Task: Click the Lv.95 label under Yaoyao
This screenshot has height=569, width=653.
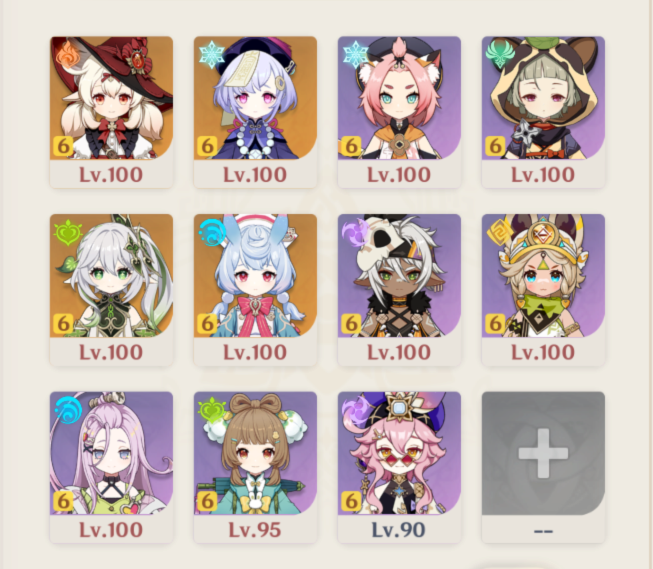Action: coord(255,530)
